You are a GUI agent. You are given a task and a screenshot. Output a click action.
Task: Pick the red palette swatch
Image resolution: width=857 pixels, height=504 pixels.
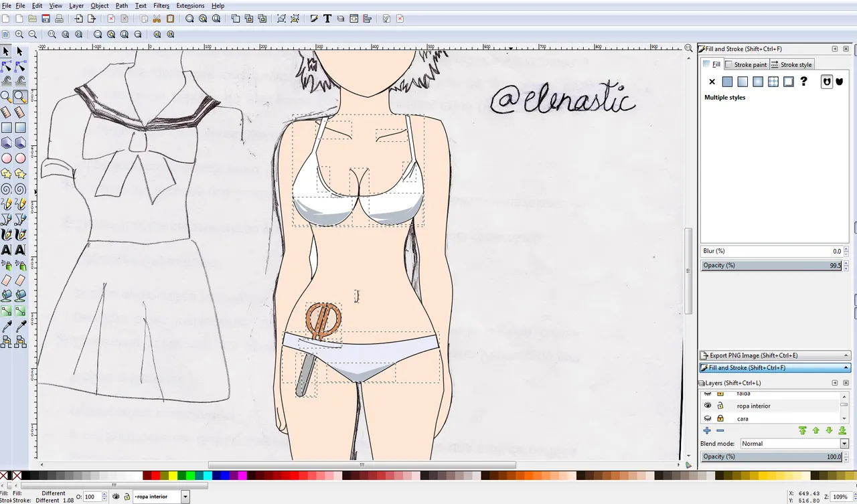[x=155, y=476]
